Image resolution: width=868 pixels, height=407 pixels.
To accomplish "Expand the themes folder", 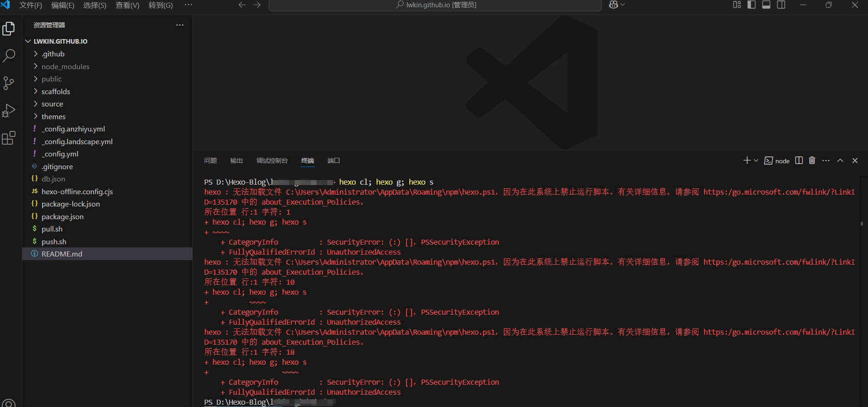I will (53, 116).
